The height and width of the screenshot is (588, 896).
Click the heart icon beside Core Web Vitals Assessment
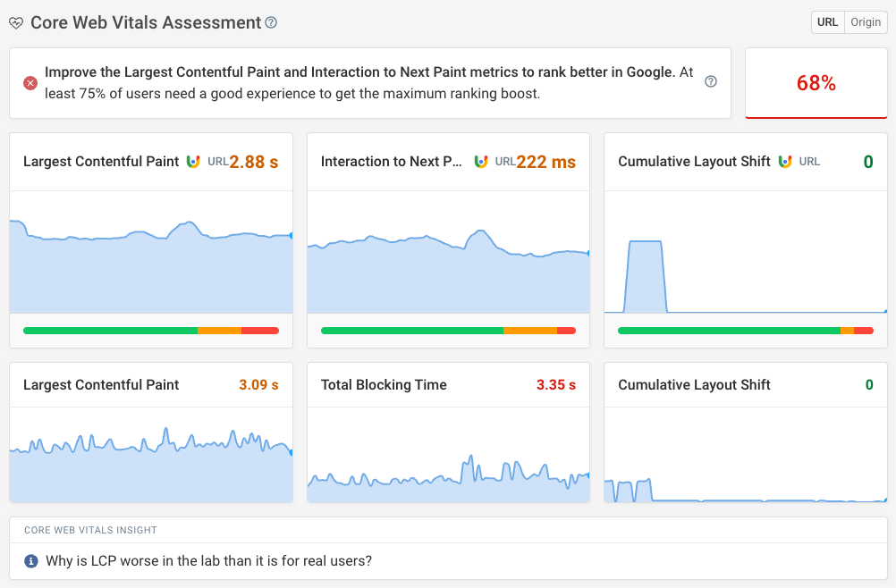[16, 22]
